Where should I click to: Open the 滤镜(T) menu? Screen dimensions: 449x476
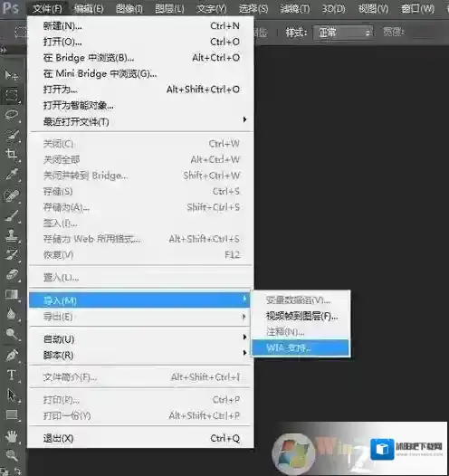point(295,8)
